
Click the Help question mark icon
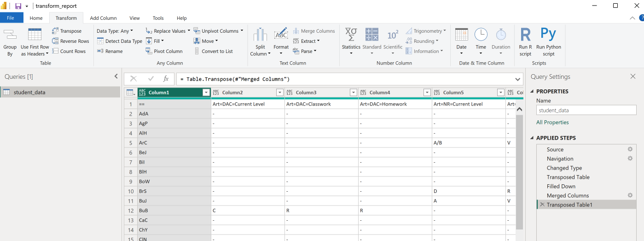pyautogui.click(x=641, y=18)
